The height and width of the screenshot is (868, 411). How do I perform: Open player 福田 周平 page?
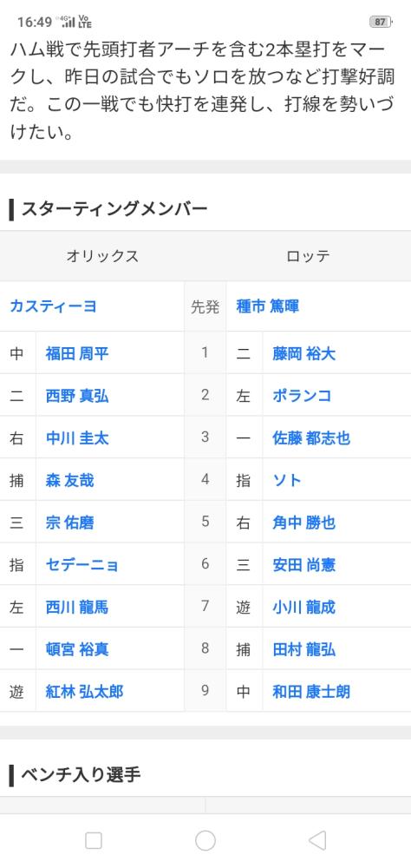click(77, 352)
